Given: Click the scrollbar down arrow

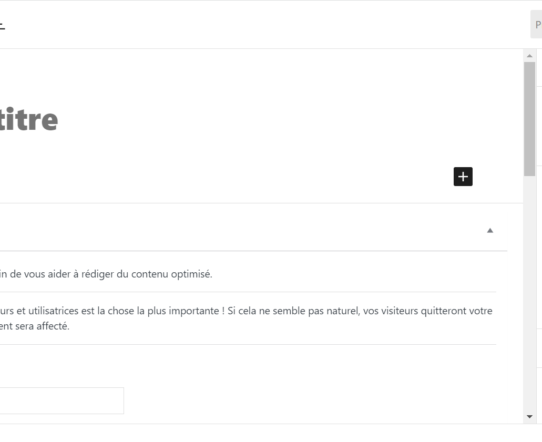Looking at the screenshot, I should click(x=529, y=416).
